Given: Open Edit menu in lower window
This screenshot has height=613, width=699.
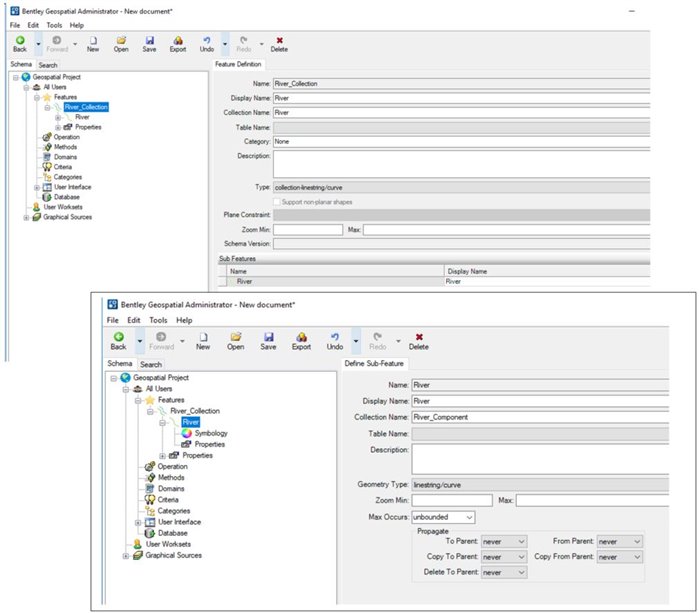Looking at the screenshot, I should pos(134,320).
